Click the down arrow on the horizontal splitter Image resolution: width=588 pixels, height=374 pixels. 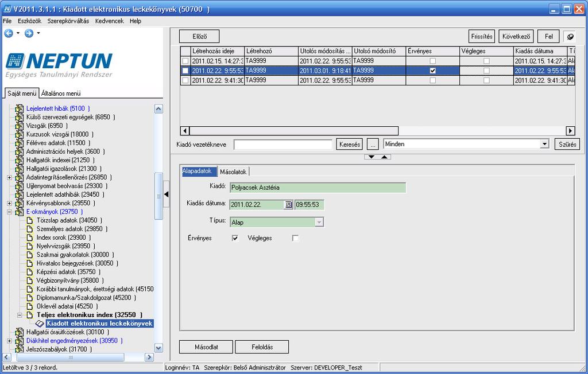click(372, 157)
